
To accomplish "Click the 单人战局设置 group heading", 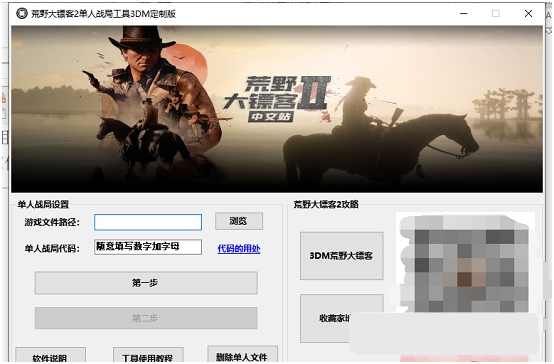I will [43, 204].
